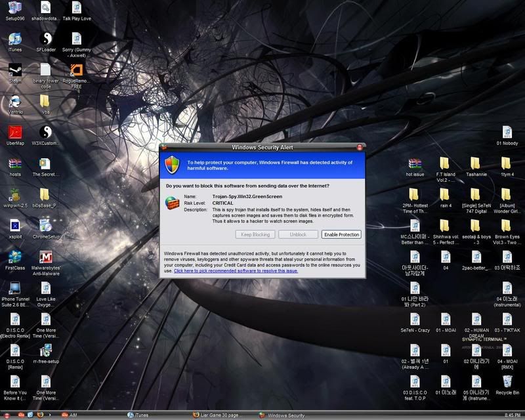Select the 03 D.I.S.C.O feat. T.O.P file
This screenshot has height=420, width=525.
(415, 382)
